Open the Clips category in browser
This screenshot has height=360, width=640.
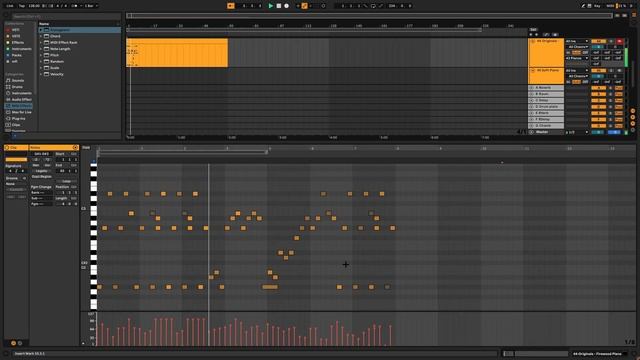pos(16,125)
